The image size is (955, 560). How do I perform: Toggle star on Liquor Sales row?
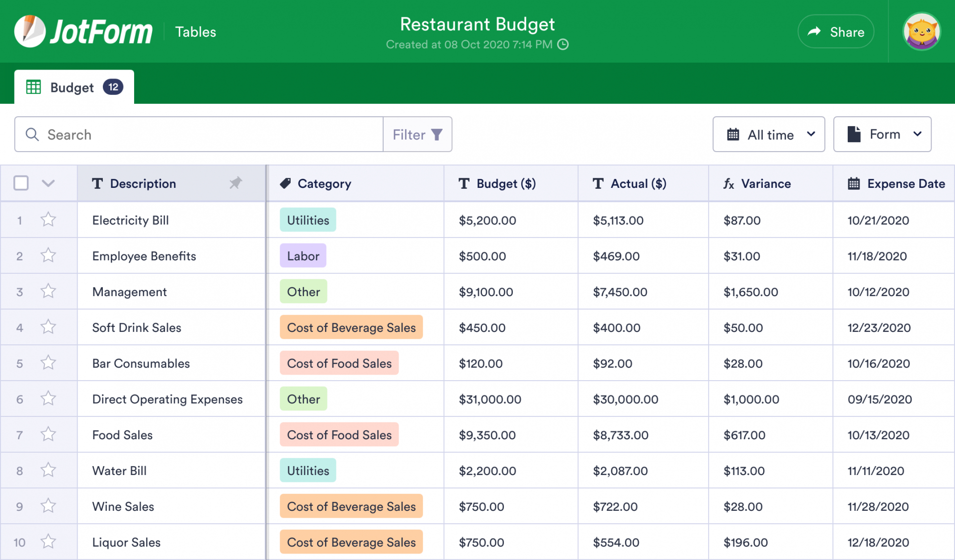(48, 542)
